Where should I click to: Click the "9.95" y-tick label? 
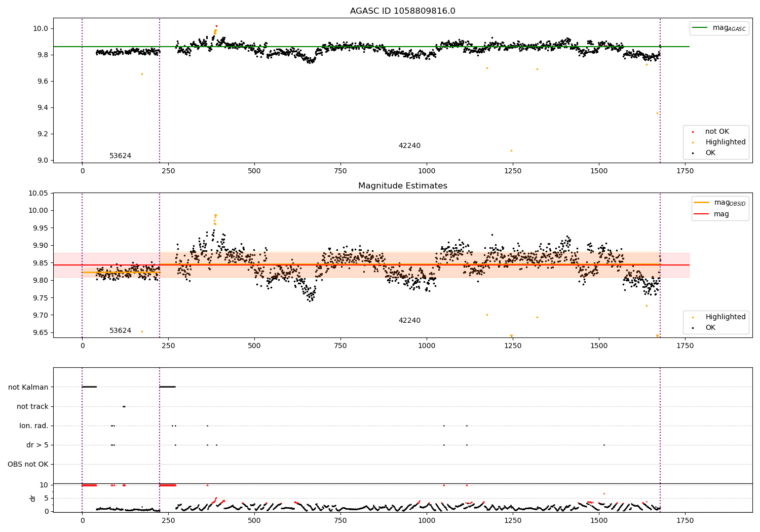point(41,228)
